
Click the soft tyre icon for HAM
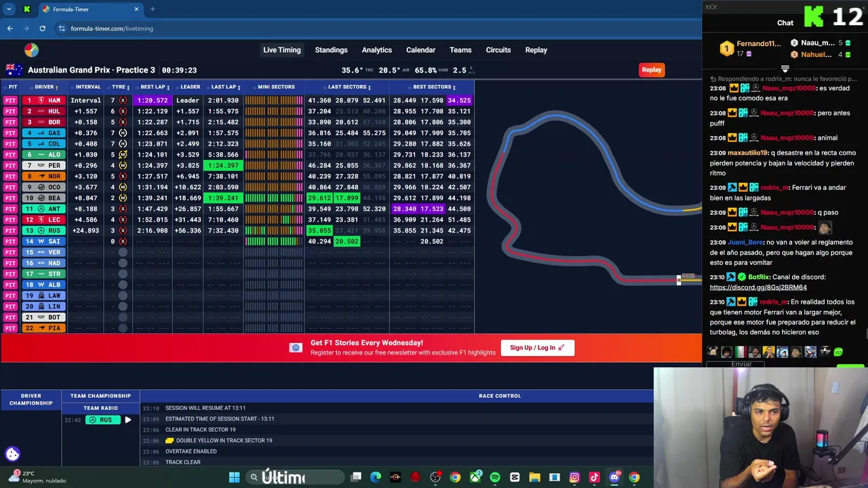[123, 100]
